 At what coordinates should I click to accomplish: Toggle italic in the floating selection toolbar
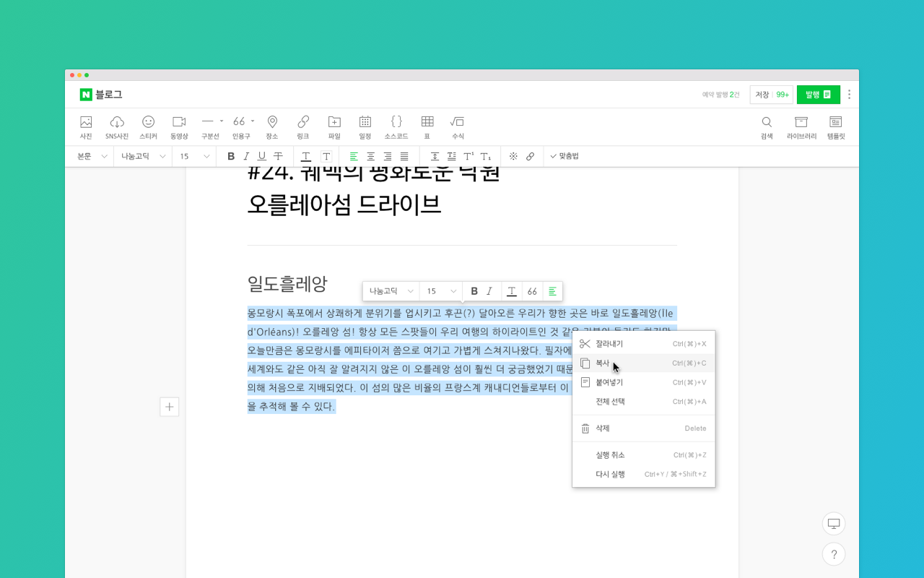point(489,291)
